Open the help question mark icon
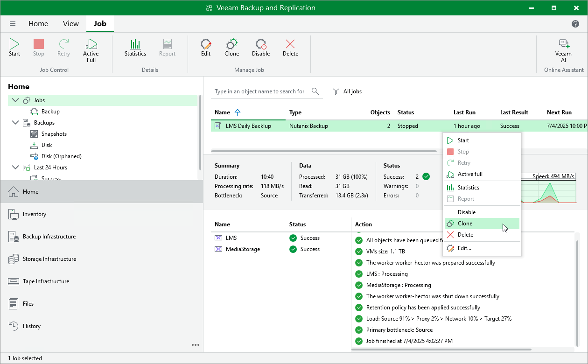 tap(575, 24)
